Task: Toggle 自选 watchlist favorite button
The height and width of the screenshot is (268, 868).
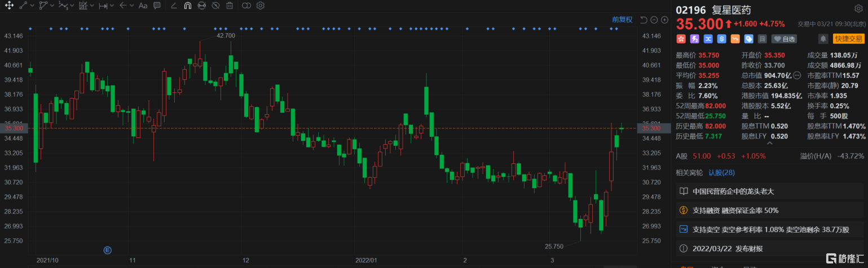Action: click(784, 39)
